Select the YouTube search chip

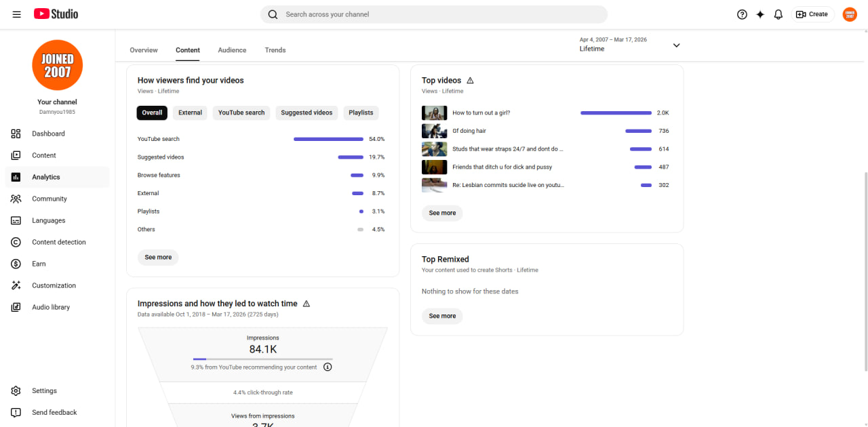pos(241,113)
